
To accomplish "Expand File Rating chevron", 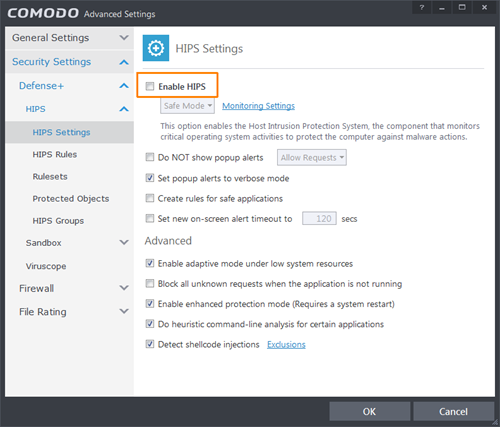I will coord(124,311).
